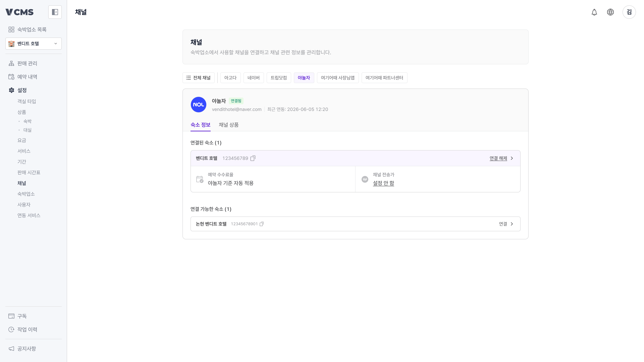Copy the 논현 벤디트 호텔 ID 12345678901

[x=261, y=224]
